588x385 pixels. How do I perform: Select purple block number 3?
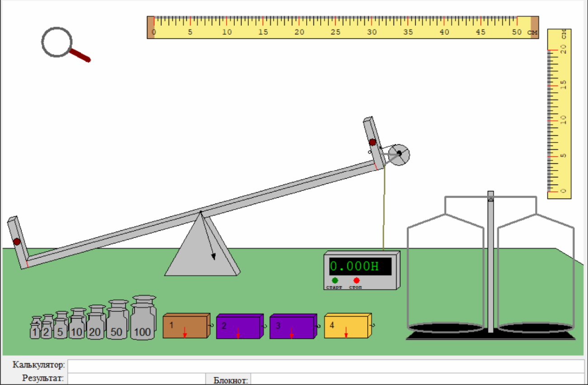point(294,326)
